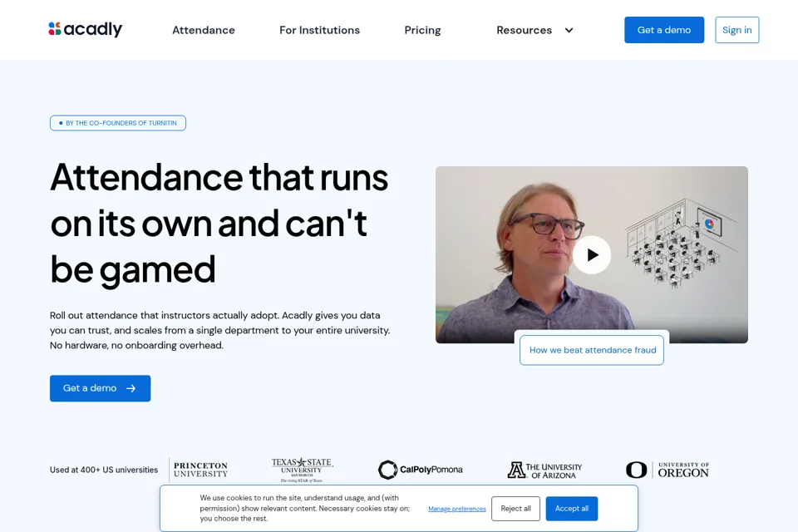Viewport: 798px width, 532px height.
Task: Play the attendance fraud video
Action: pos(592,254)
